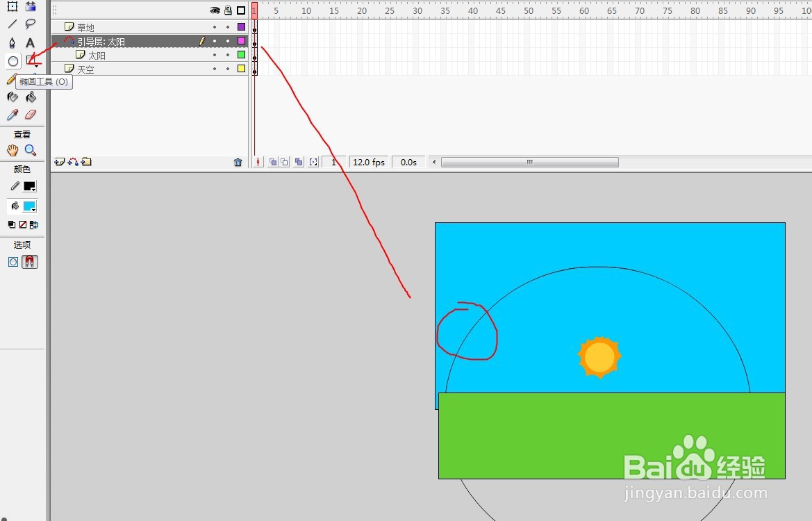Open the fill color picker
Screen dimensions: 812x521
[29, 206]
